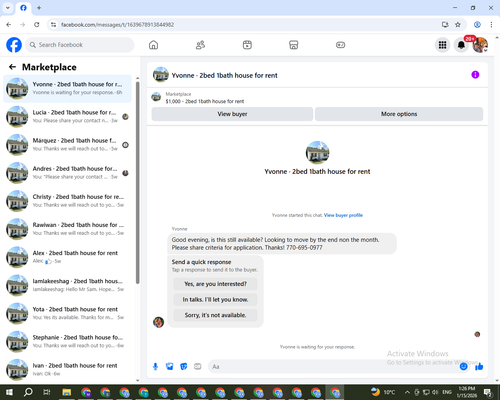Open the Reels/Video icon in top navigation
Screen dimensions: 500x400
(x=247, y=45)
